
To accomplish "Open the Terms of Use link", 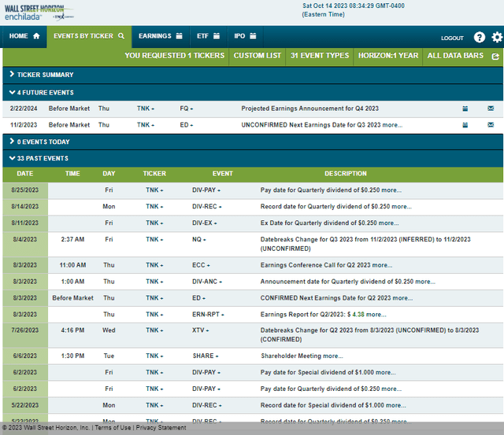I will [113, 428].
